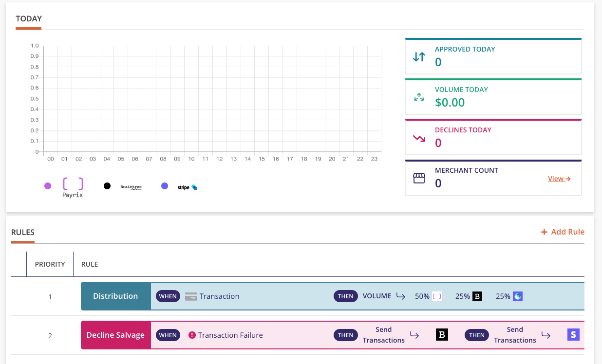Select the TODAY tab
Screen dimensions: 602x364
tap(29, 19)
